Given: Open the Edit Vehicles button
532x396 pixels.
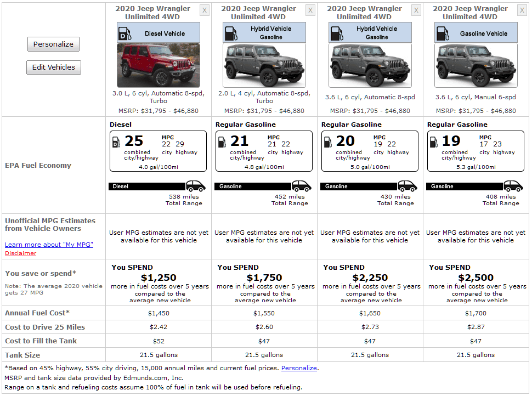Looking at the screenshot, I should (x=54, y=67).
